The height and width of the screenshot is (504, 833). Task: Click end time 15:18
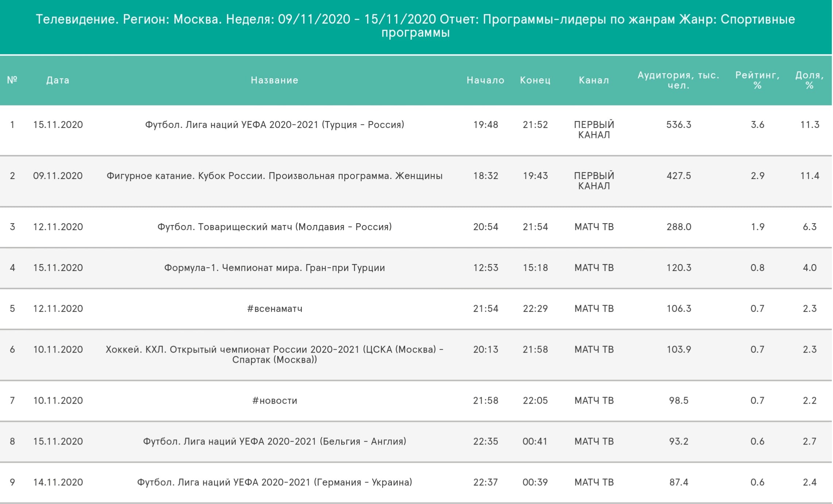(x=535, y=268)
